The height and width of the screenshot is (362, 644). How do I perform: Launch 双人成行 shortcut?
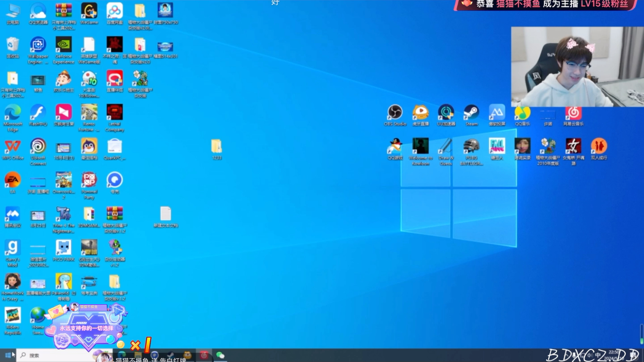coord(599,150)
